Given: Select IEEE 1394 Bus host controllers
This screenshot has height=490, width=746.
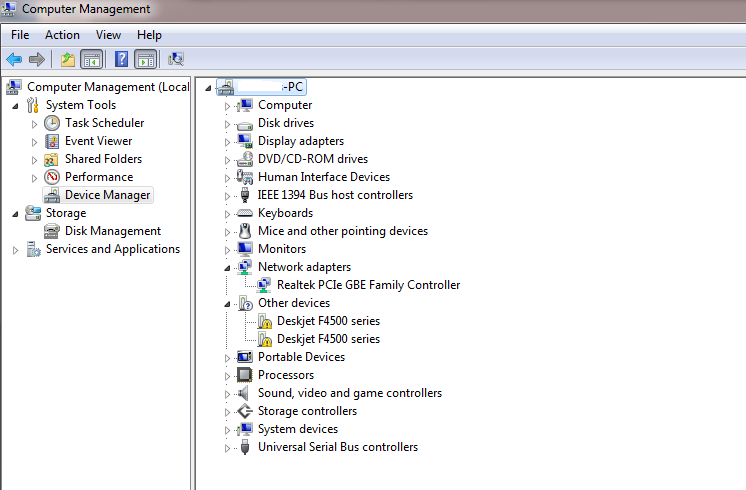Looking at the screenshot, I should click(x=335, y=195).
